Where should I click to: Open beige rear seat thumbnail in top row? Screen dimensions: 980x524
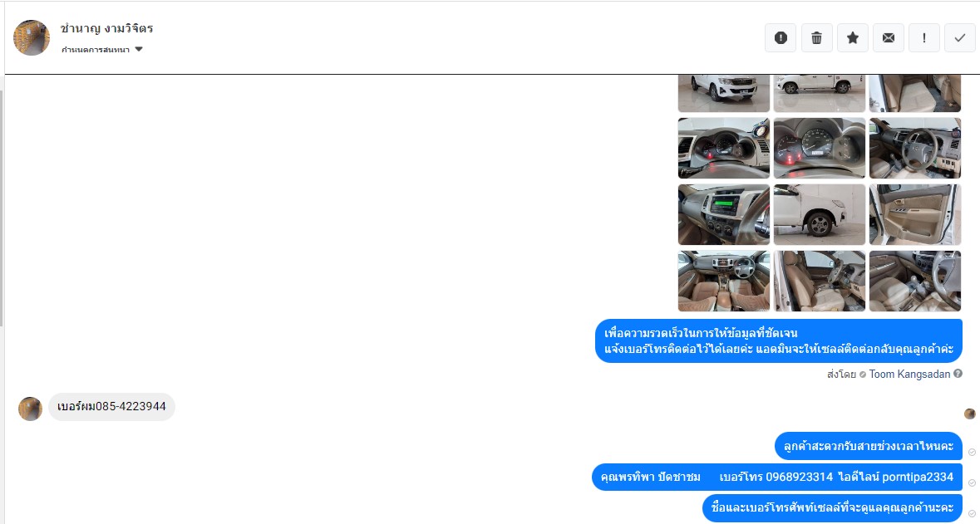915,93
